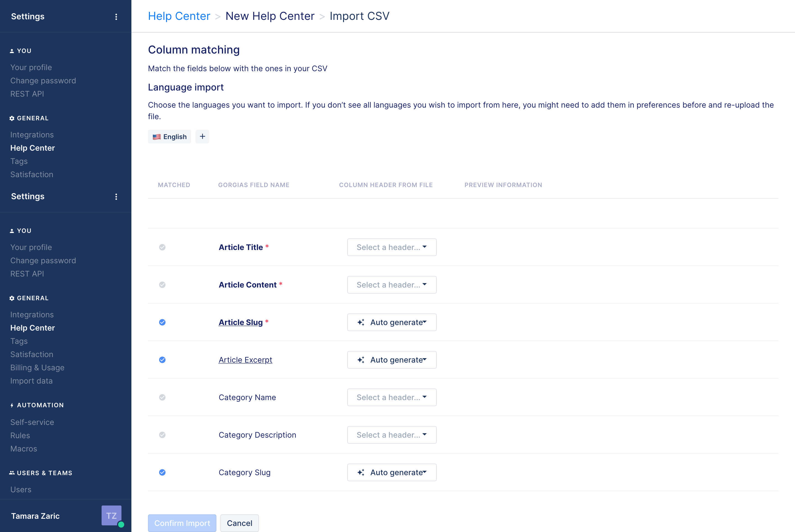This screenshot has width=795, height=532.
Task: Go to Billing & Usage settings
Action: (x=37, y=368)
